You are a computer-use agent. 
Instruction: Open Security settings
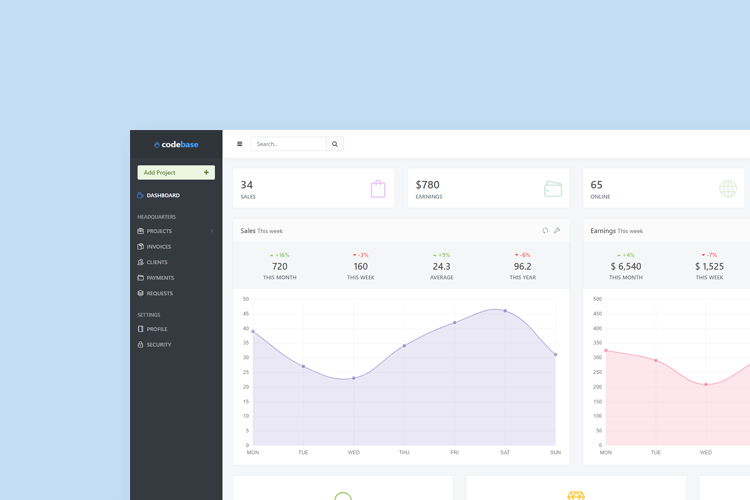[x=158, y=345]
